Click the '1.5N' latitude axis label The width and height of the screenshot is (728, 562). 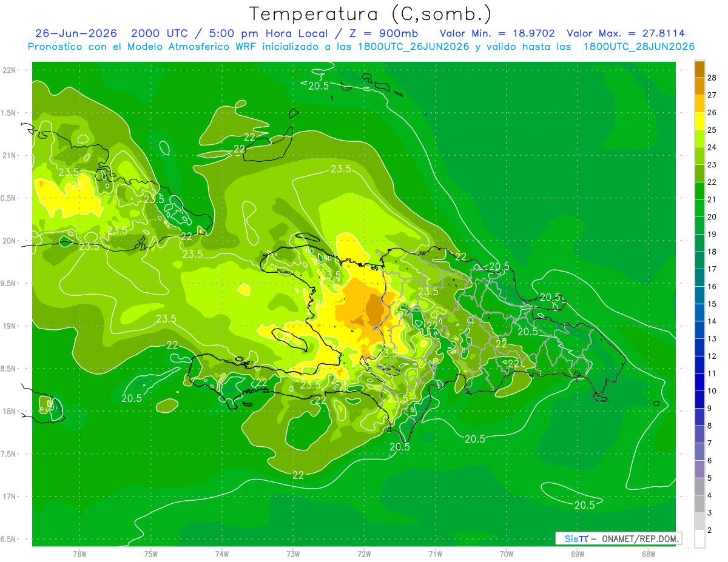(x=9, y=113)
